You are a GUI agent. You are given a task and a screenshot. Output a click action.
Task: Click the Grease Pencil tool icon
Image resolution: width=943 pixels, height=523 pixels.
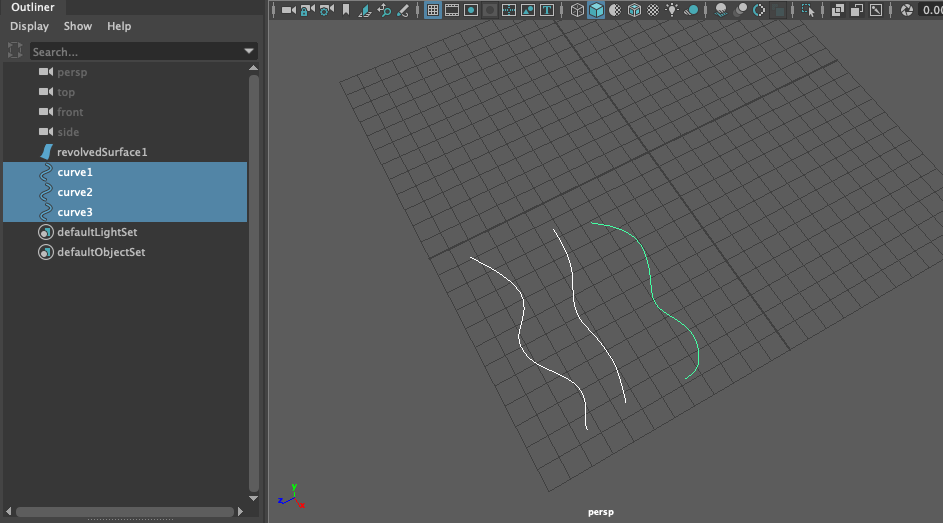[403, 10]
